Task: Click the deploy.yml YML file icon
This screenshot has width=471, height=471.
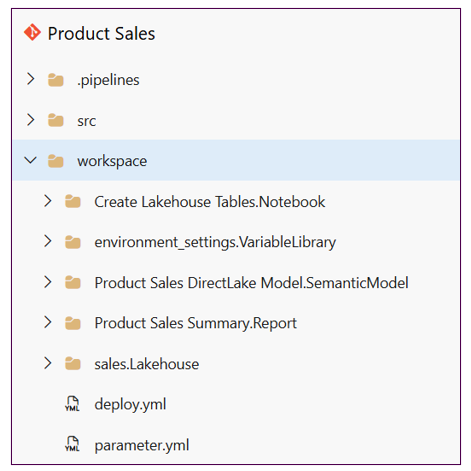Action: 72,404
